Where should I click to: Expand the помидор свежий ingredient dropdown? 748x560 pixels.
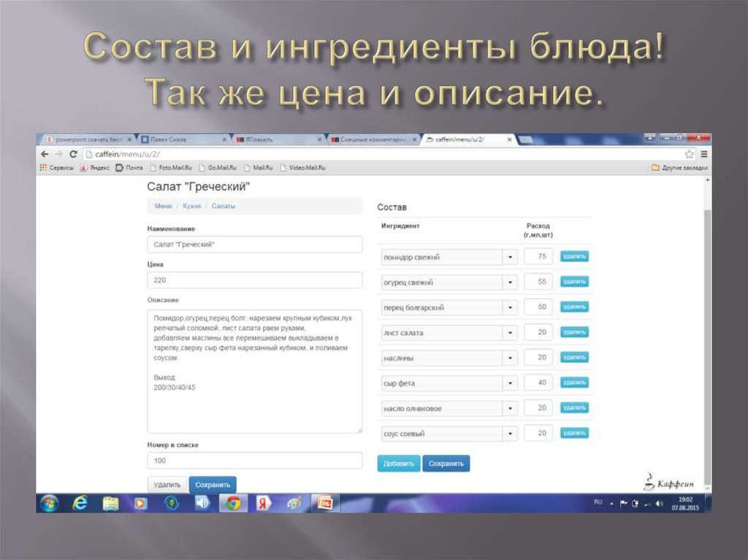coord(511,256)
